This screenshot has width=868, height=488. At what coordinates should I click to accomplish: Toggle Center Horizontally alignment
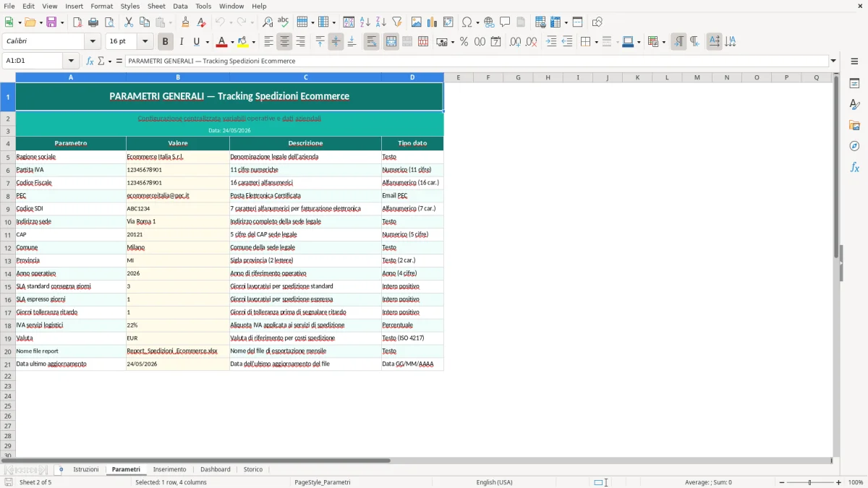[x=284, y=42]
